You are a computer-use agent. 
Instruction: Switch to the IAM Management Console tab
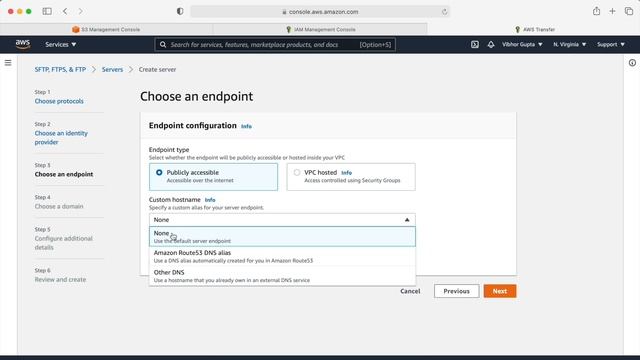click(320, 29)
